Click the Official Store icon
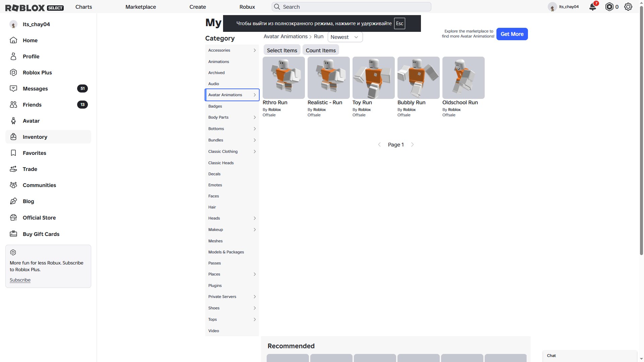 [x=13, y=218]
